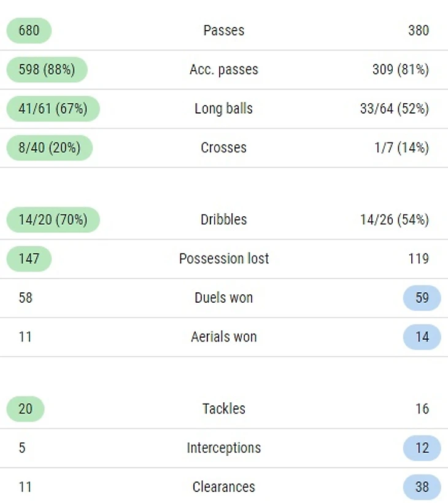The width and height of the screenshot is (448, 503).
Task: Select the 598 (88%) green badge
Action: click(x=47, y=69)
